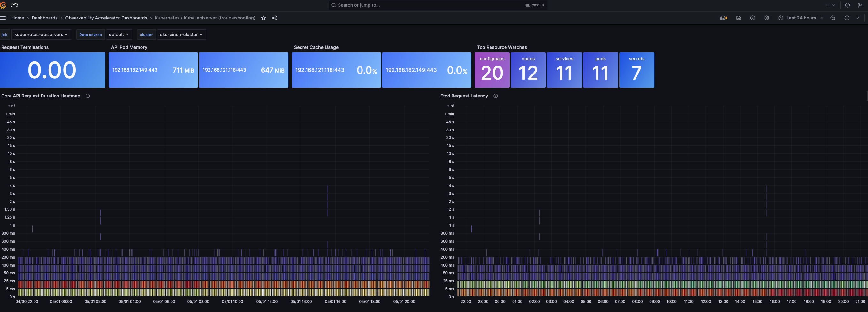Open dashboard settings with the gear icon
The height and width of the screenshot is (312, 868).
(x=766, y=18)
